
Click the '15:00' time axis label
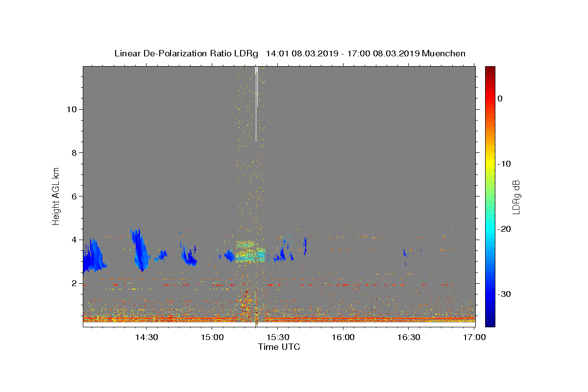pos(212,337)
